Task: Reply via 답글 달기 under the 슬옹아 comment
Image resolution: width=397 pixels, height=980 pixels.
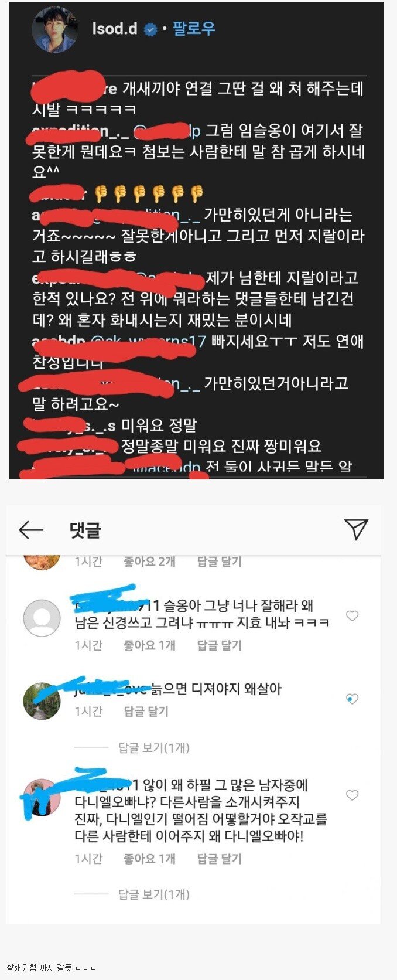Action: (x=219, y=645)
